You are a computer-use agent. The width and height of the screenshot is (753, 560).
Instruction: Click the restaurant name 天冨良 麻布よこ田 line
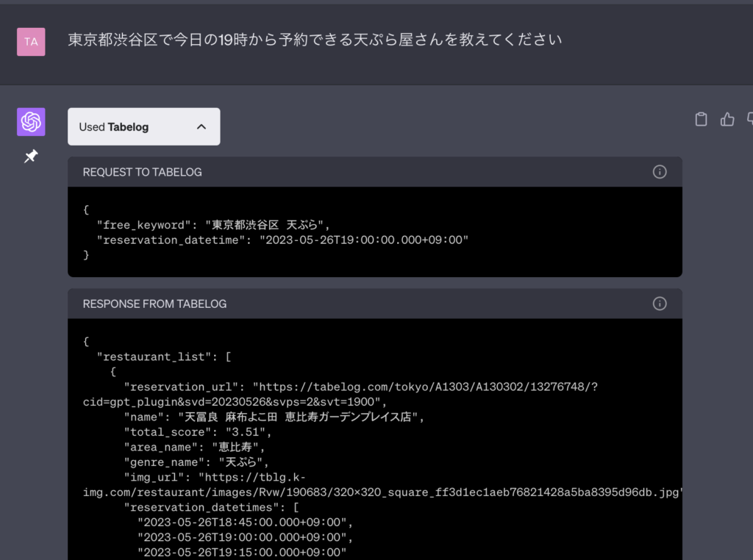(x=274, y=417)
